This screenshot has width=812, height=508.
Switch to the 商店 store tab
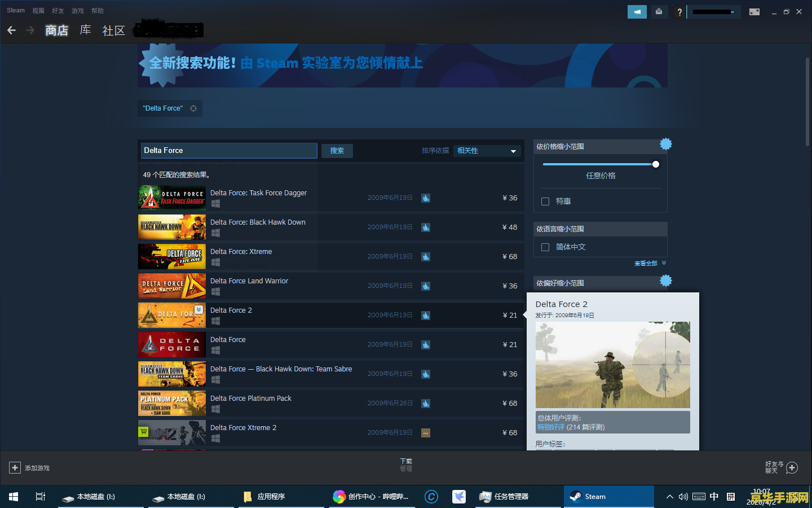pyautogui.click(x=57, y=30)
